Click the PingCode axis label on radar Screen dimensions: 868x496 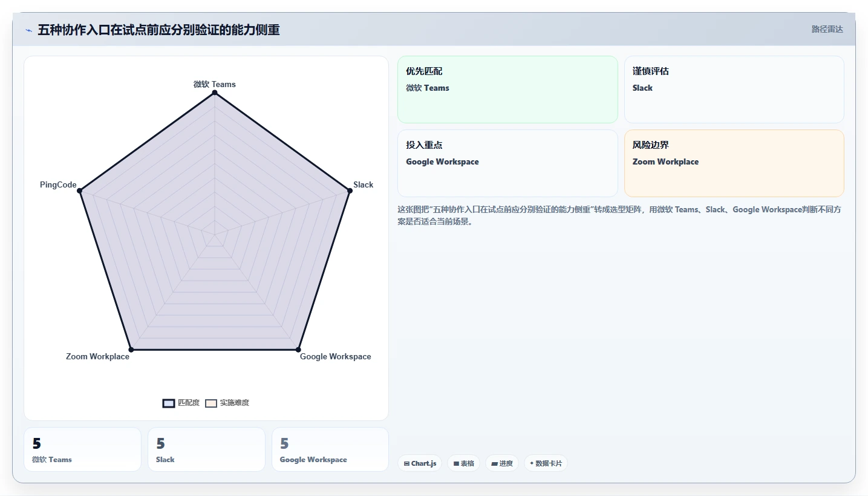pyautogui.click(x=58, y=184)
